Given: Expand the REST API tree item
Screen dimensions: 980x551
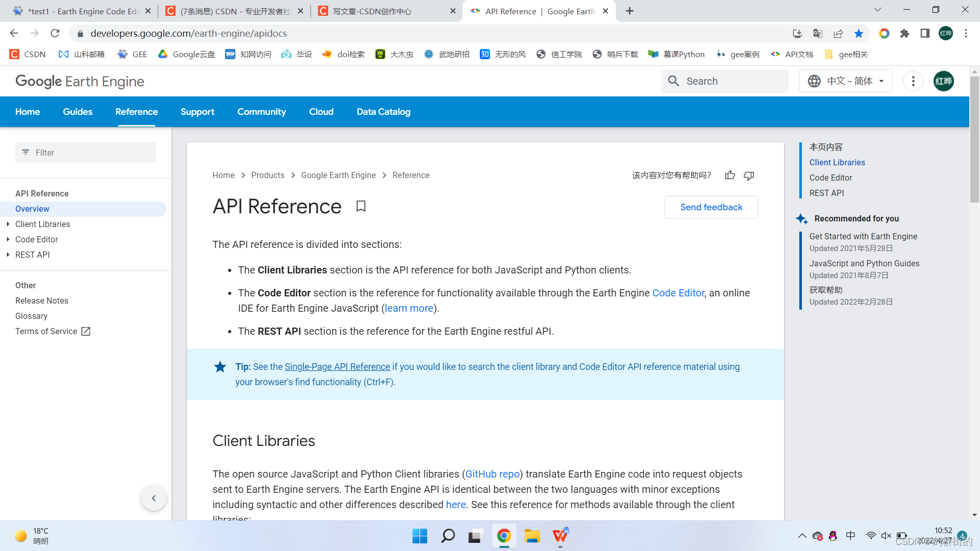Looking at the screenshot, I should tap(8, 255).
